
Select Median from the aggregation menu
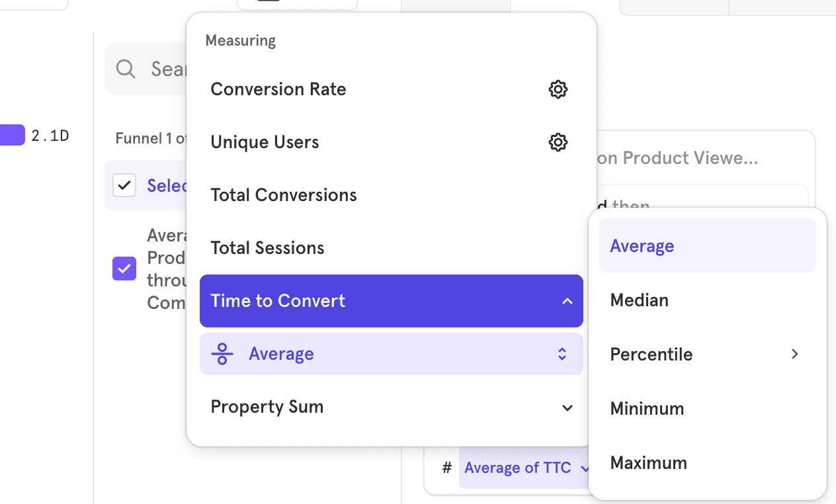[x=639, y=300]
